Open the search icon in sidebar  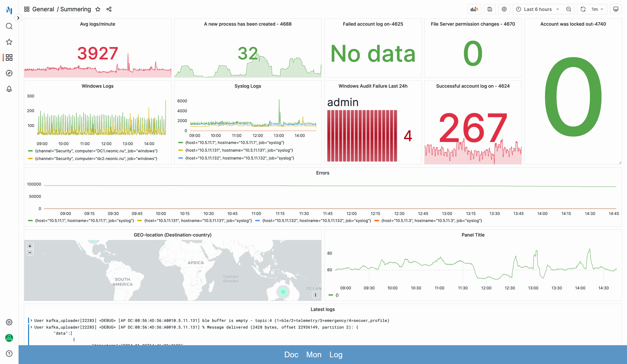(x=9, y=26)
